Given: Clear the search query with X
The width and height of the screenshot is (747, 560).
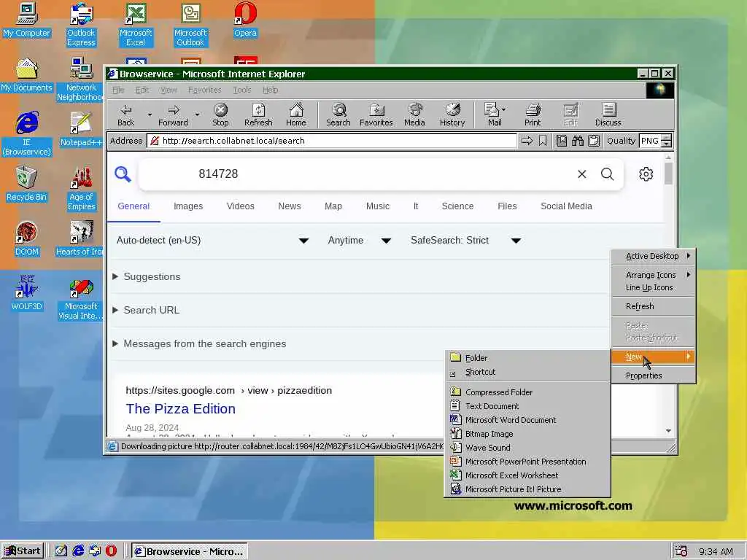Looking at the screenshot, I should click(581, 174).
